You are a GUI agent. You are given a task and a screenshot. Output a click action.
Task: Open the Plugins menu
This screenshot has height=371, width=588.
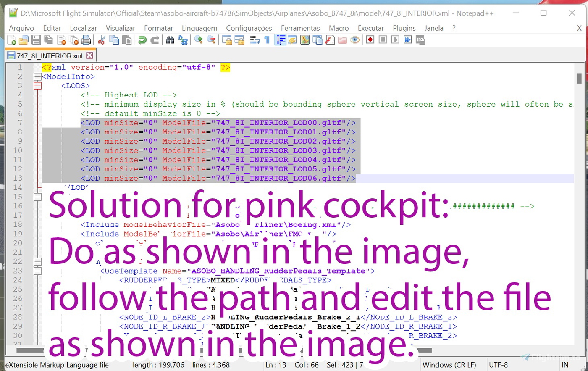click(404, 28)
